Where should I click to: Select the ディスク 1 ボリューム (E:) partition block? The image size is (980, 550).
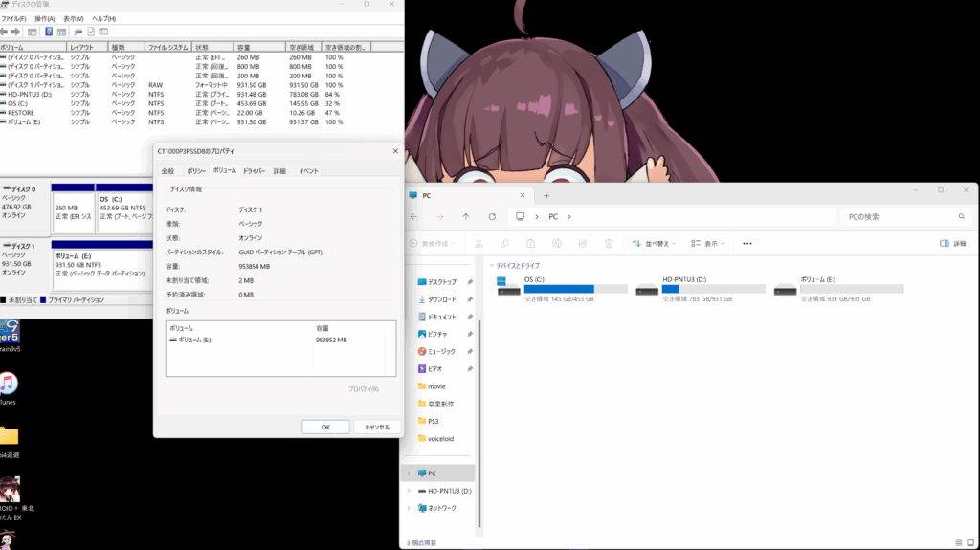(102, 266)
